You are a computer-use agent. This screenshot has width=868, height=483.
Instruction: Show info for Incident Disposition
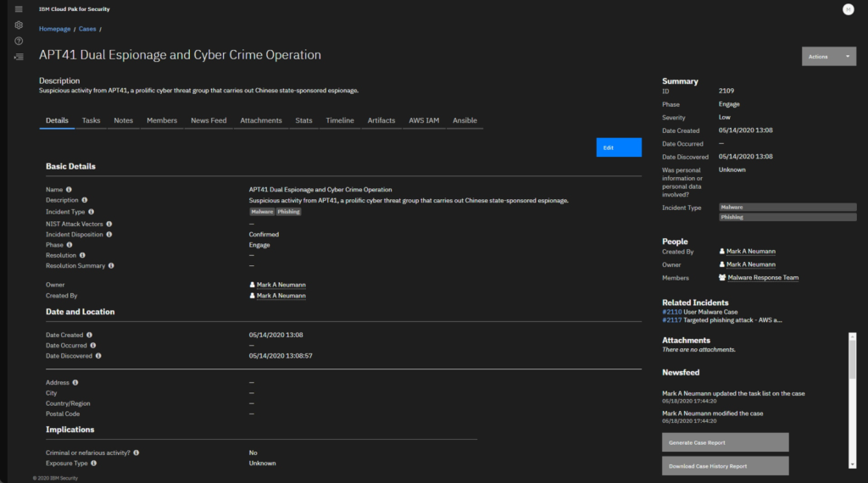click(109, 235)
